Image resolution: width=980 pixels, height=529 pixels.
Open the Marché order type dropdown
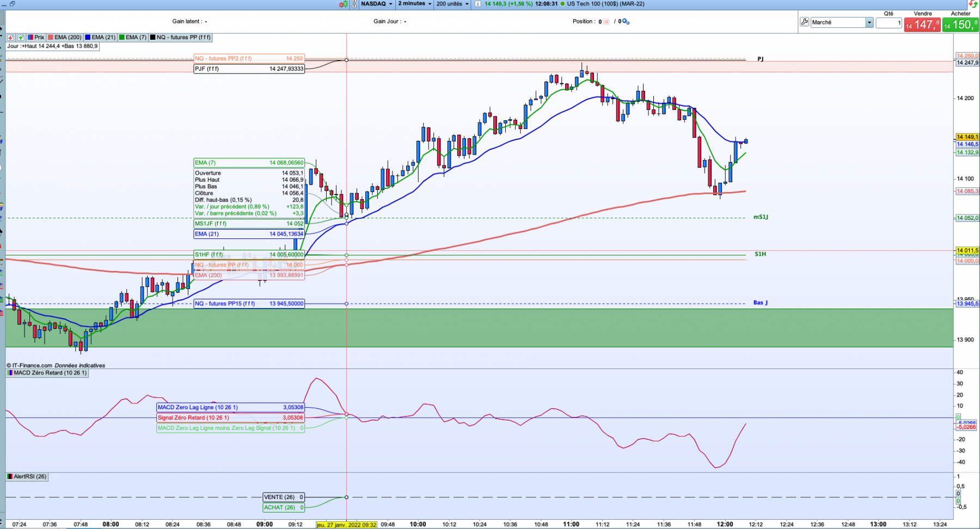click(842, 22)
